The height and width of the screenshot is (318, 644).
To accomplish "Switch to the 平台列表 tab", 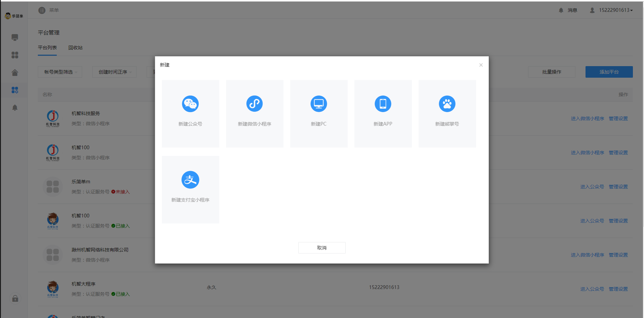I will coord(47,48).
